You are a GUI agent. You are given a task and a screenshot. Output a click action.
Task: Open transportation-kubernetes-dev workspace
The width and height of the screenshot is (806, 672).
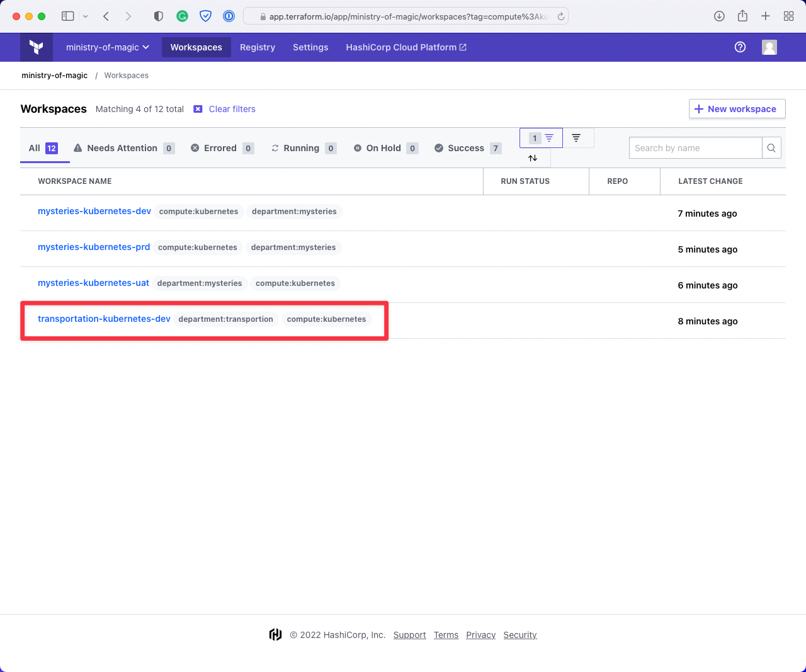[x=104, y=319]
